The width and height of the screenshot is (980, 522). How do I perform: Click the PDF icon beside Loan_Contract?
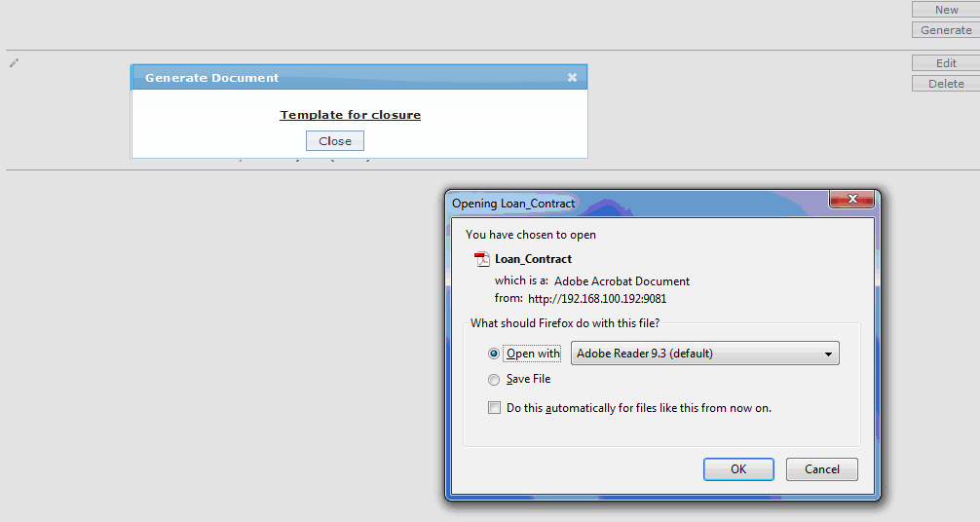click(481, 259)
